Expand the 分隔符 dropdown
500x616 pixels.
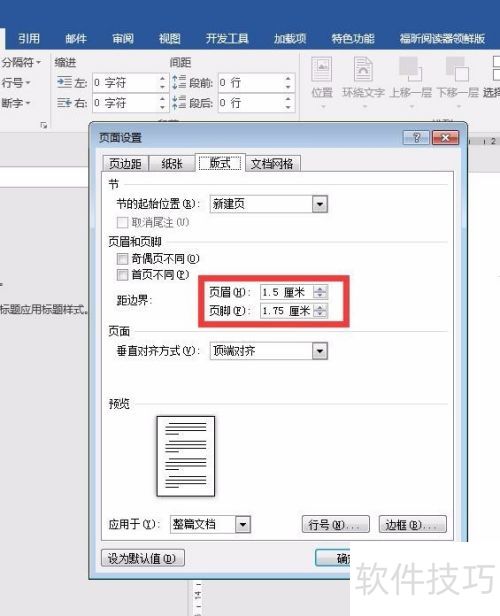click(x=21, y=62)
